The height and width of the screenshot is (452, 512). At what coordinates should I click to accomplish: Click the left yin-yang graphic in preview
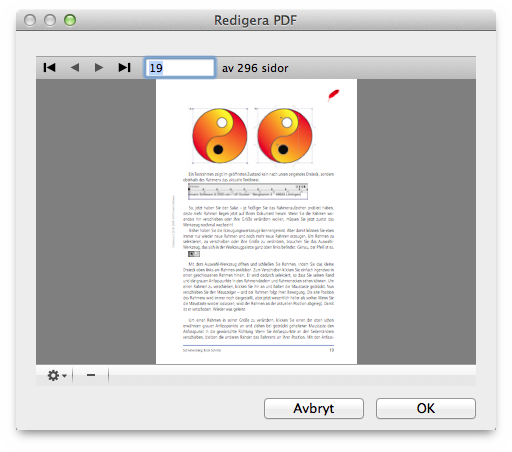click(220, 136)
